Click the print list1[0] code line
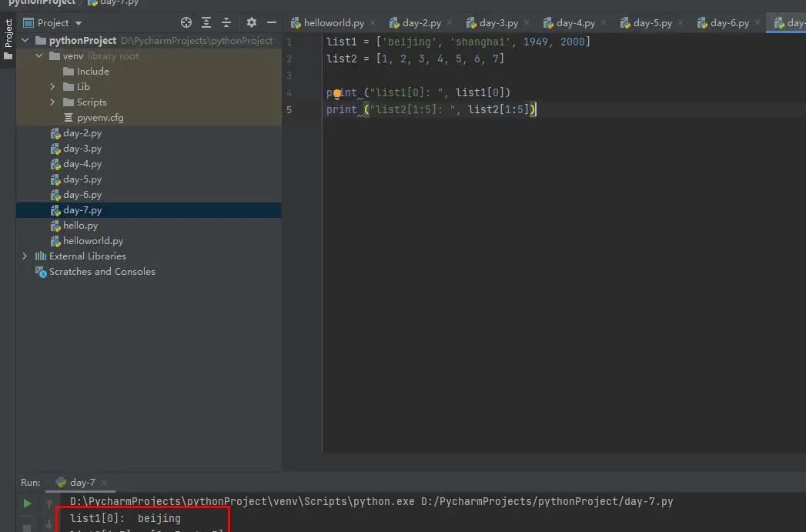Image resolution: width=806 pixels, height=532 pixels. point(419,92)
